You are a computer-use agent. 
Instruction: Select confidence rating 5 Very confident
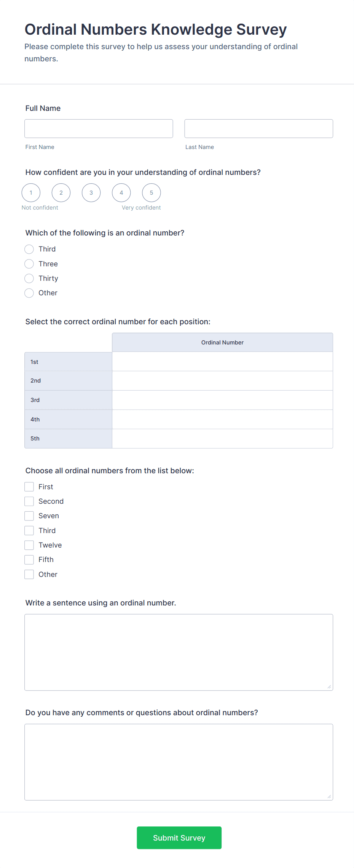click(x=151, y=192)
